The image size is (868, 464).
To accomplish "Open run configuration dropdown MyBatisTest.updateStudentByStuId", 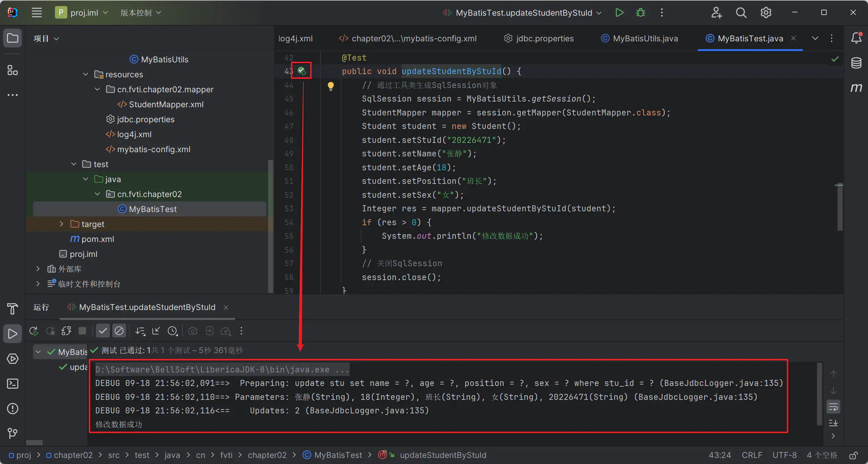I will tap(523, 13).
